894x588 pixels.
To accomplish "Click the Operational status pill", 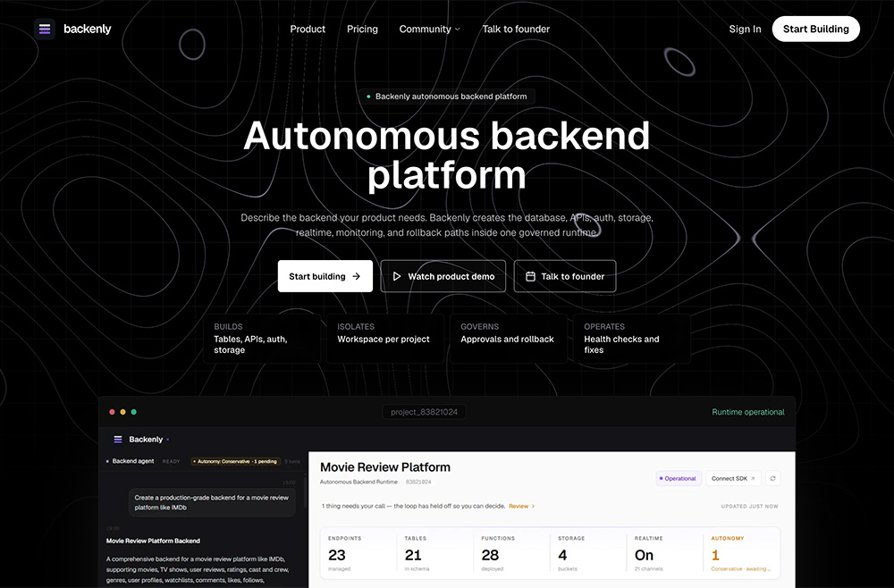I will (678, 479).
